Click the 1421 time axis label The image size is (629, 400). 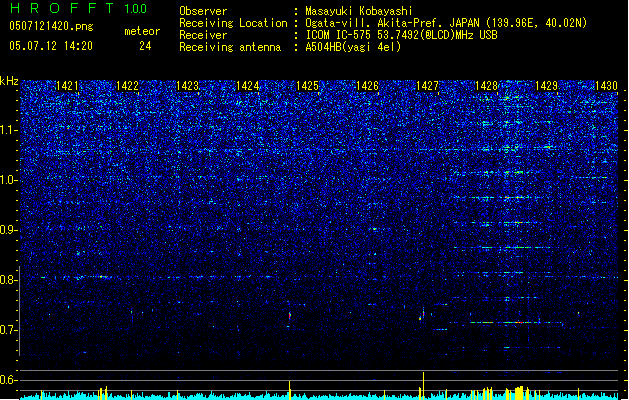[67, 86]
